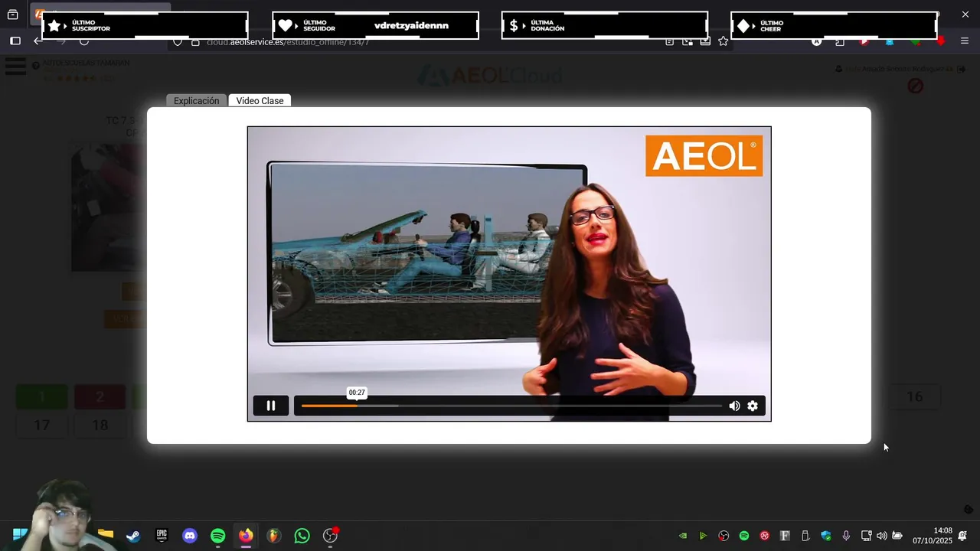
Task: Bookmark this page with the star icon
Action: click(x=723, y=41)
